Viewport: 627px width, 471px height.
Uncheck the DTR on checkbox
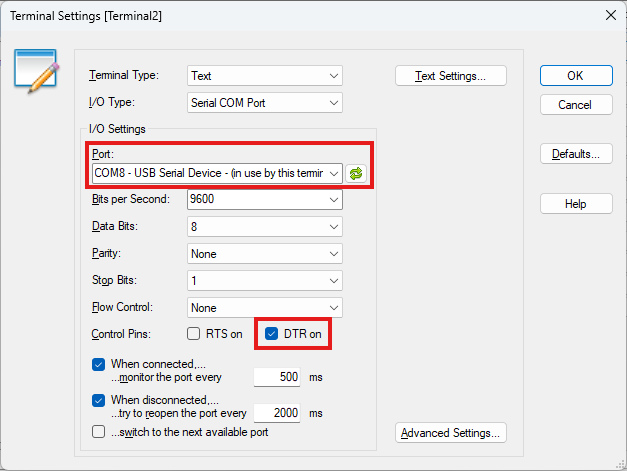click(x=272, y=333)
